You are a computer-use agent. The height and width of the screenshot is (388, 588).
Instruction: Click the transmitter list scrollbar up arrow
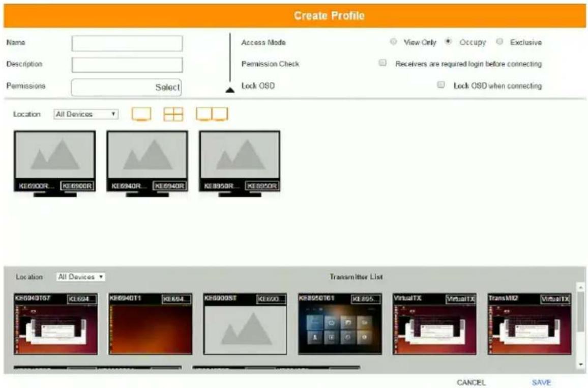point(580,287)
